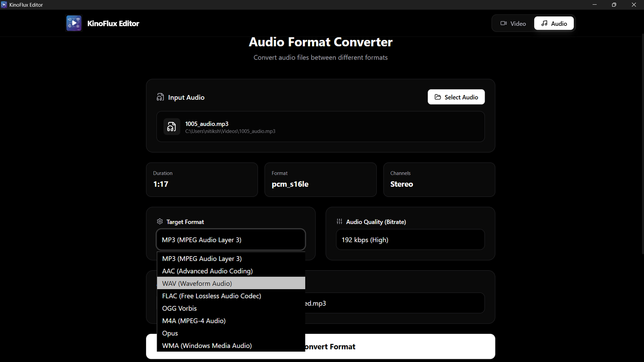The height and width of the screenshot is (362, 644).
Task: Click the camera icon in the Video tab
Action: [504, 23]
